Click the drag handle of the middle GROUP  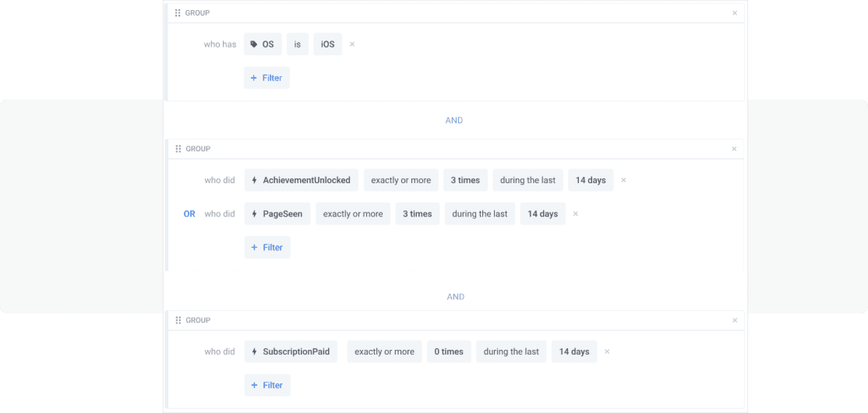[178, 149]
